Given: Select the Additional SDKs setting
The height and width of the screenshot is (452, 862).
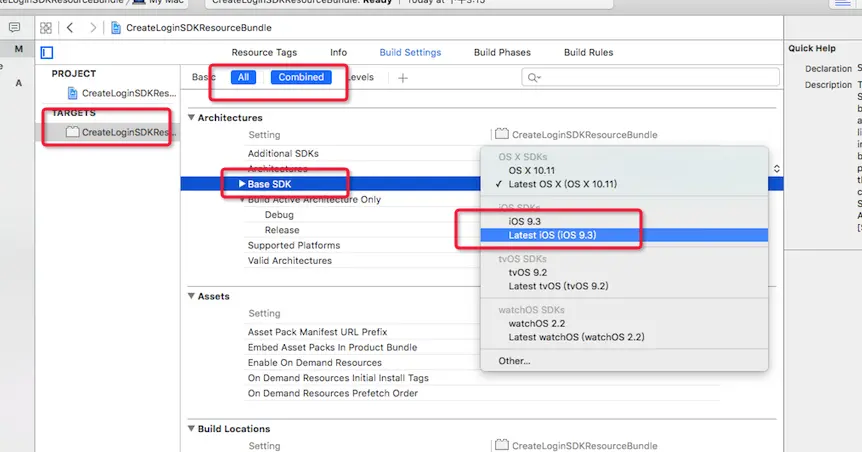Looking at the screenshot, I should (x=283, y=153).
